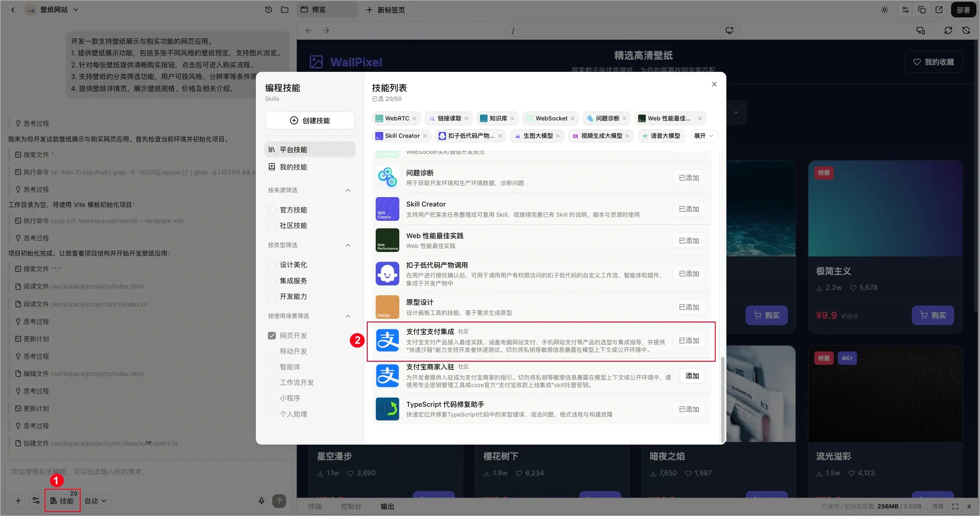This screenshot has height=516, width=980.
Task: Click the skills list scrollbar
Action: tap(722, 400)
